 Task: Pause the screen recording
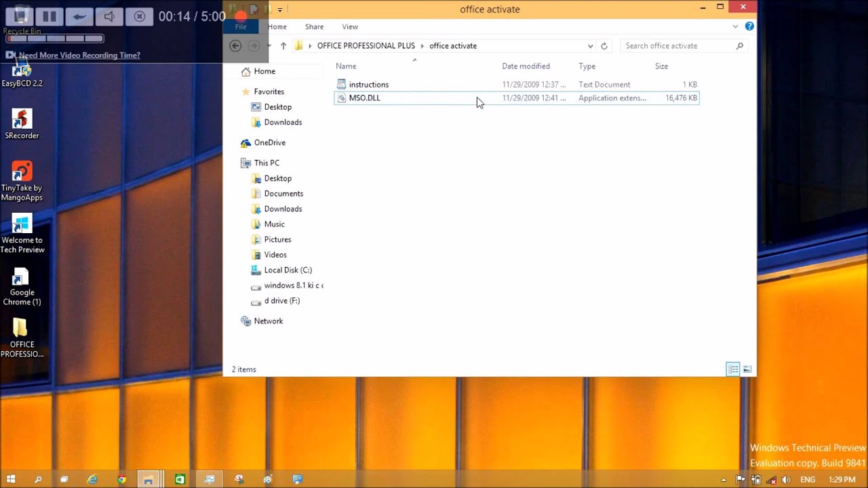click(50, 16)
